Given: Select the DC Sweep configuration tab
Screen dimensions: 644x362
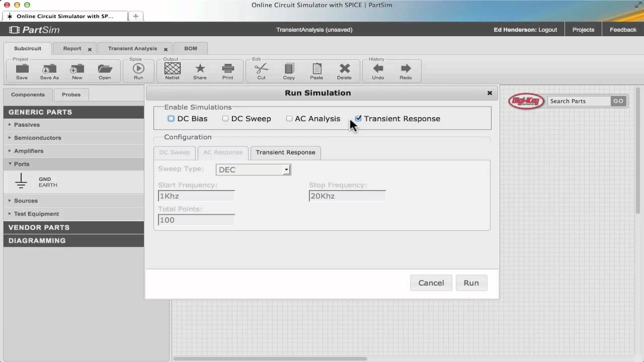Looking at the screenshot, I should click(x=175, y=152).
